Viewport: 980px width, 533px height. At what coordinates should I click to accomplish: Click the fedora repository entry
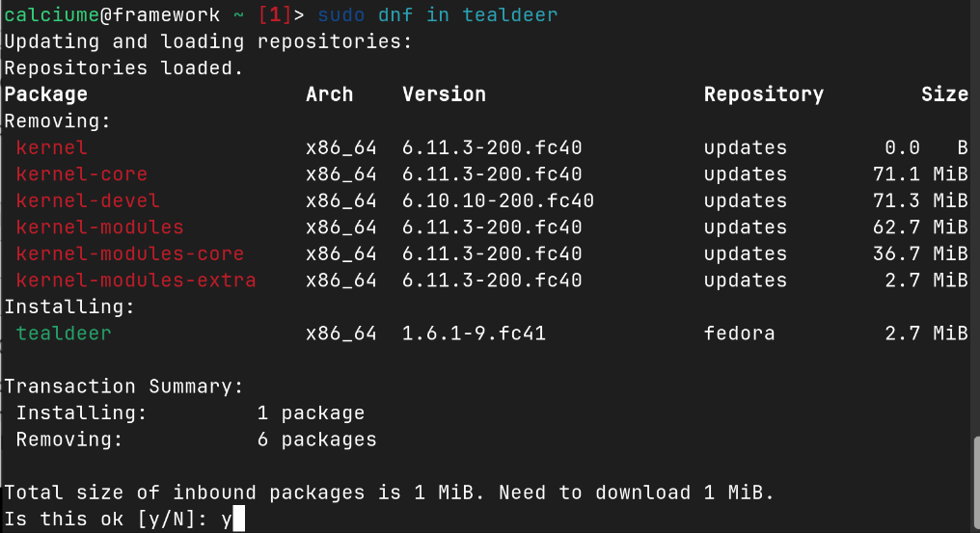click(739, 333)
